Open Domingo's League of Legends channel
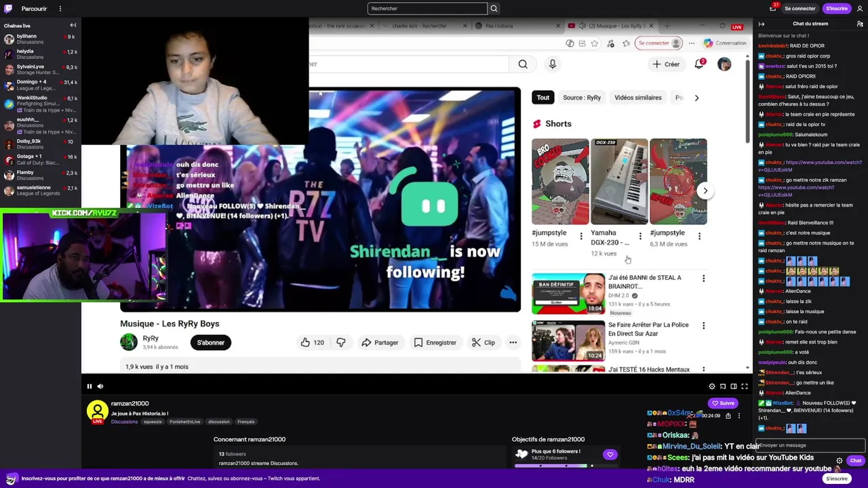Screen dimensions: 868x488 [41, 85]
